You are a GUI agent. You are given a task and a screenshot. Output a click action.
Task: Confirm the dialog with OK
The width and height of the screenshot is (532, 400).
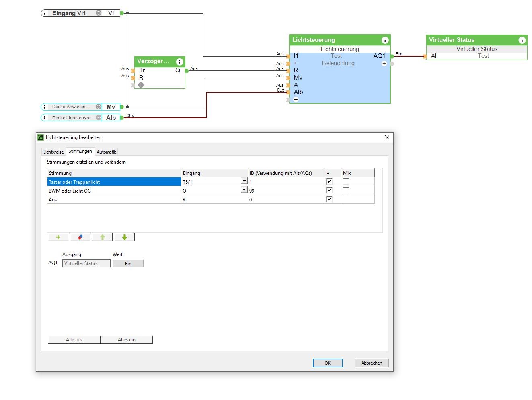tap(328, 363)
